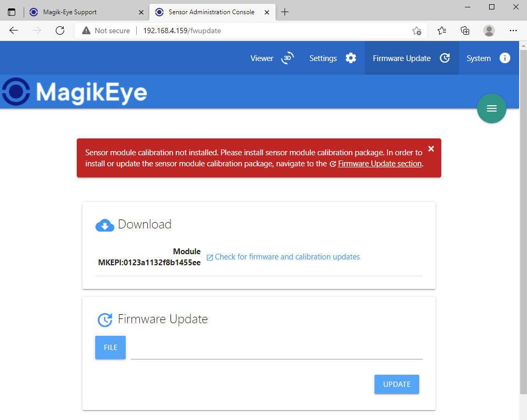Open the browser Favorites list
The height and width of the screenshot is (420, 527).
coord(442,31)
